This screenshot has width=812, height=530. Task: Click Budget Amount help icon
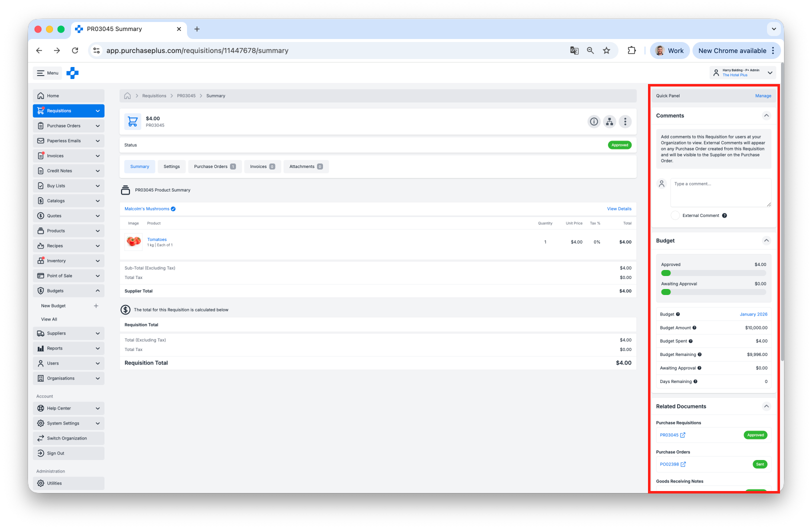click(694, 328)
